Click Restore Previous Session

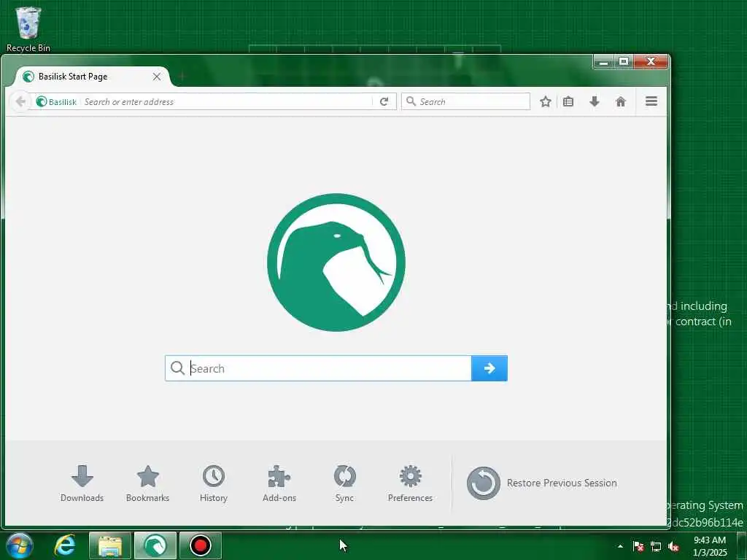coord(542,483)
